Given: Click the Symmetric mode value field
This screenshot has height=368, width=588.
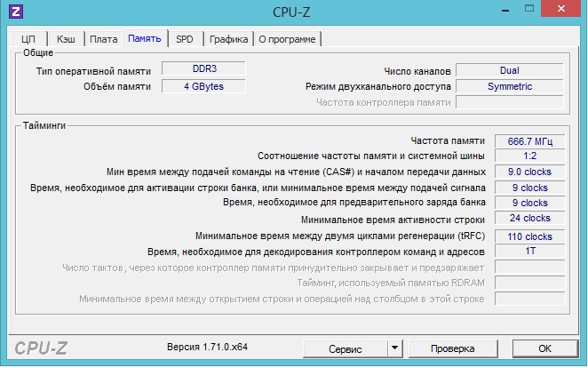Looking at the screenshot, I should click(x=510, y=86).
